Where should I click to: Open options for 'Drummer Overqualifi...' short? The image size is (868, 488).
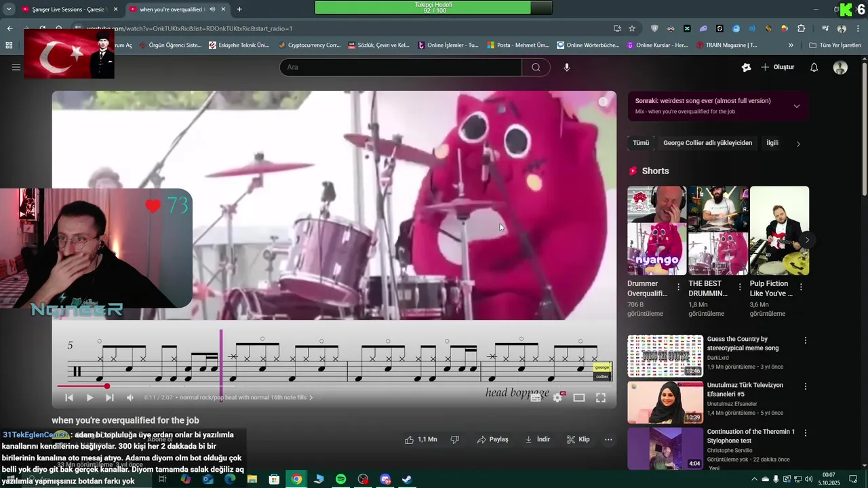click(678, 287)
